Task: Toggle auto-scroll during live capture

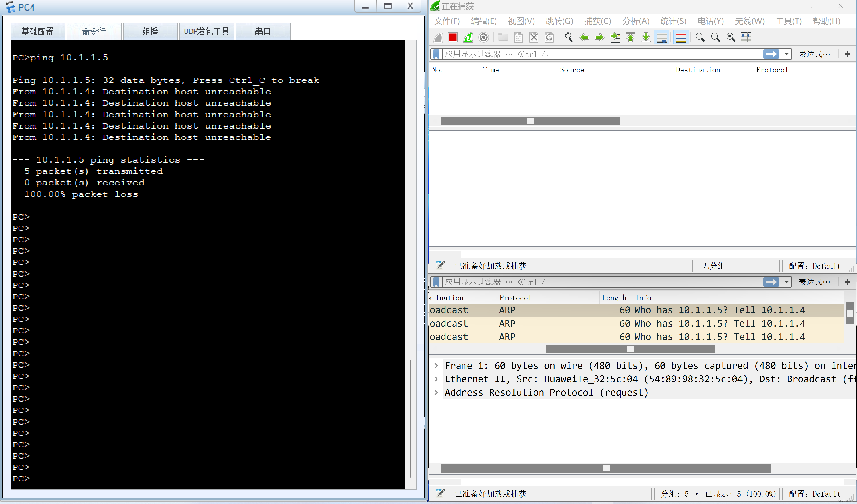Action: (662, 37)
